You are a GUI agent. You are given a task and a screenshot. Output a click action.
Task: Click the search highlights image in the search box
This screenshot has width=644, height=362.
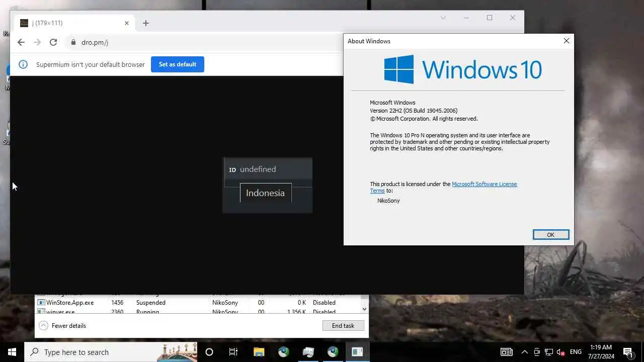pyautogui.click(x=177, y=352)
